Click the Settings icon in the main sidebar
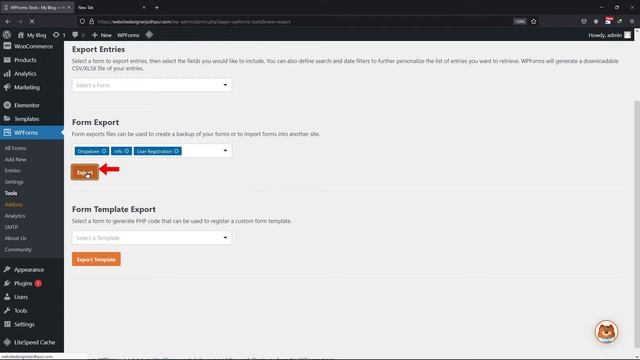 tap(7, 324)
